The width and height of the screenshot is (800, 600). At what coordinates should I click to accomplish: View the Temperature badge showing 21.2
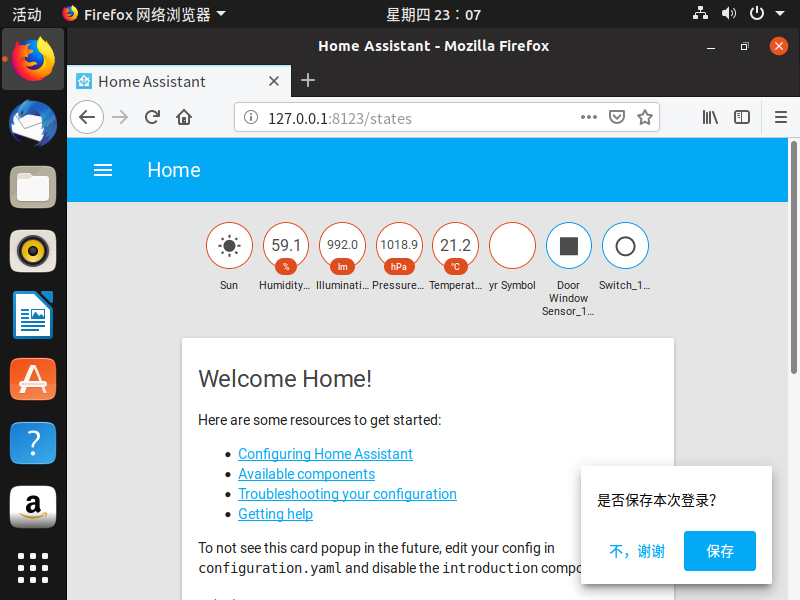[x=455, y=246]
